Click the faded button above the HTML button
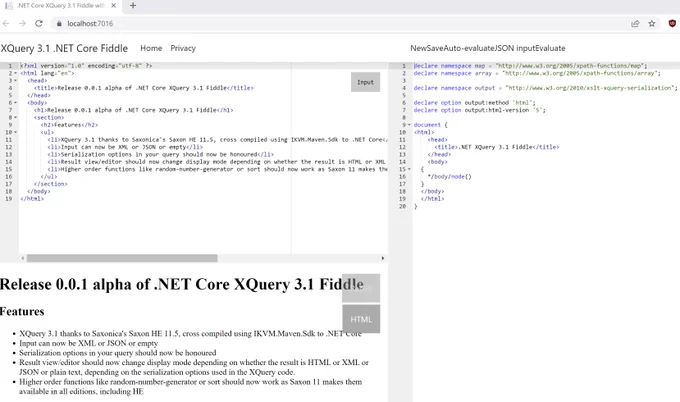The height and width of the screenshot is (402, 680). tap(361, 288)
